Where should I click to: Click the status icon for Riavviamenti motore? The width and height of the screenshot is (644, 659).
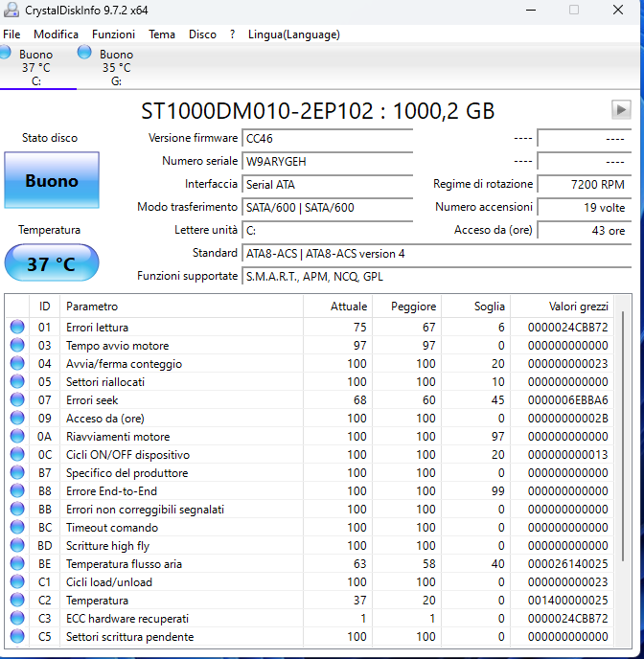tap(17, 436)
